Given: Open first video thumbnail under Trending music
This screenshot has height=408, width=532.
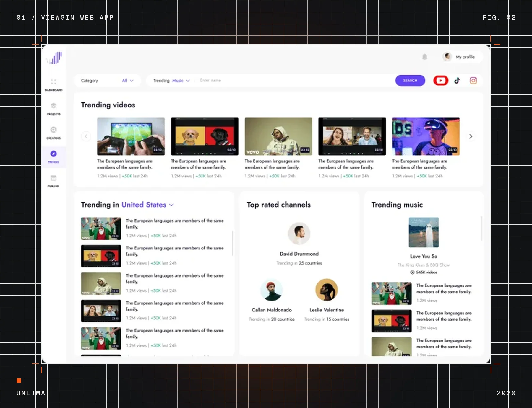Looking at the screenshot, I should (392, 293).
